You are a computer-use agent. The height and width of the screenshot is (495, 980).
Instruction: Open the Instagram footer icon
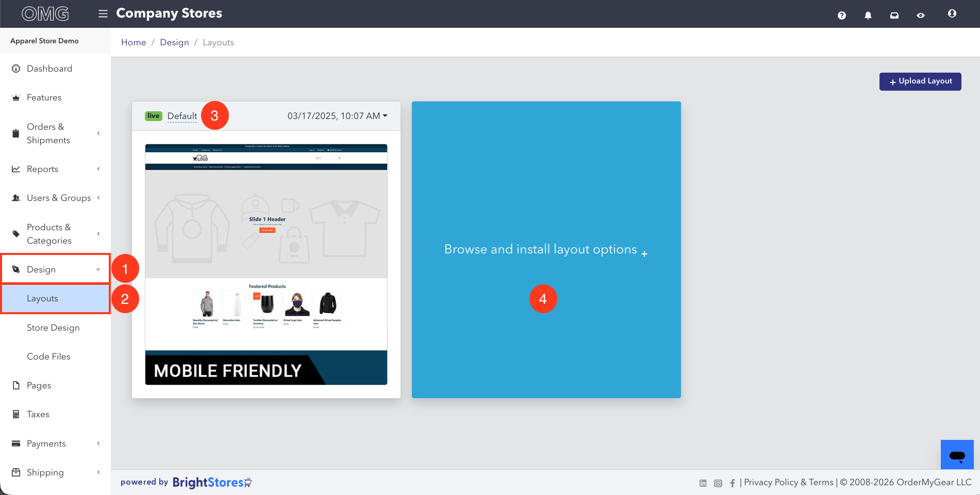pyautogui.click(x=718, y=483)
